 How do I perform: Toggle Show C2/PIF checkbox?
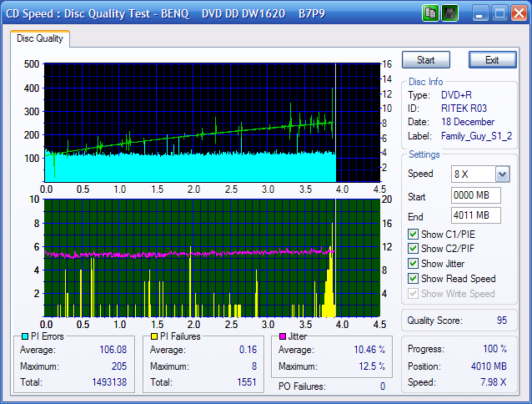click(413, 249)
